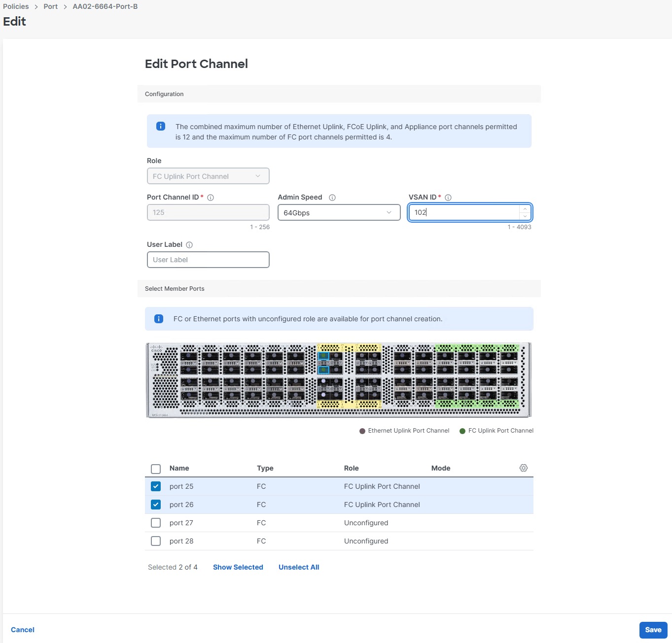
Task: Open Admin Speed info tooltip icon
Action: point(332,198)
